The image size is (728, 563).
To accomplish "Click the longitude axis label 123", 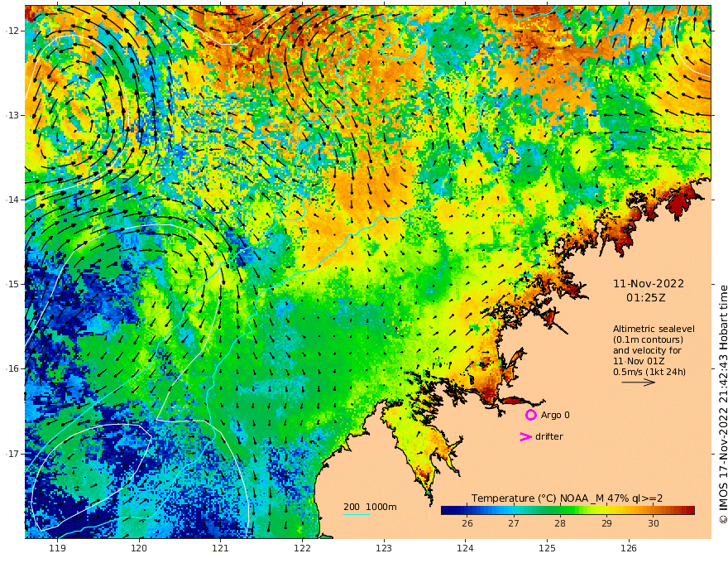I will (x=384, y=548).
